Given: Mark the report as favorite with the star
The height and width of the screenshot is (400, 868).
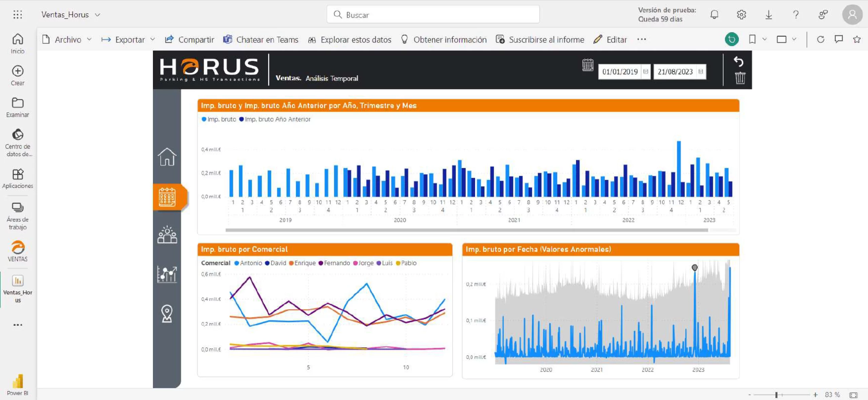Looking at the screenshot, I should click(856, 39).
